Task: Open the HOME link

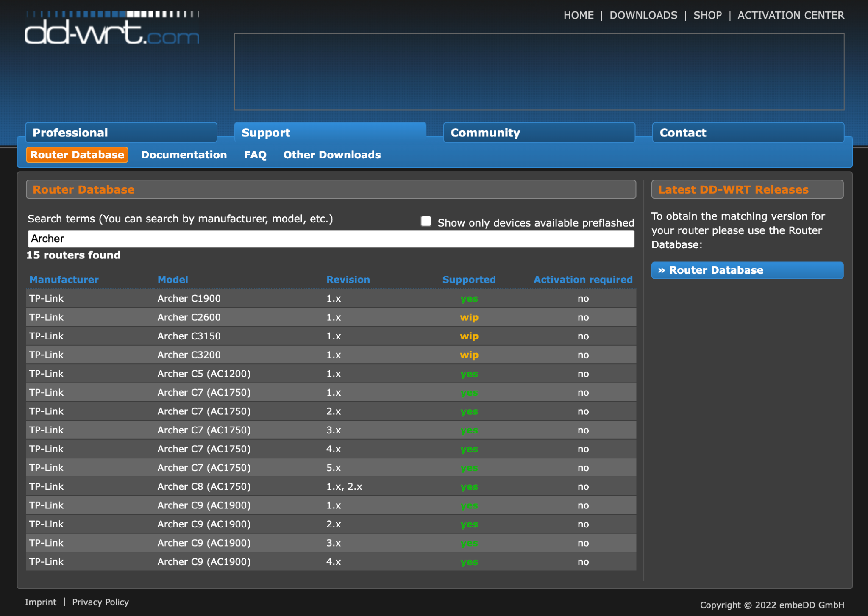Action: pos(579,15)
